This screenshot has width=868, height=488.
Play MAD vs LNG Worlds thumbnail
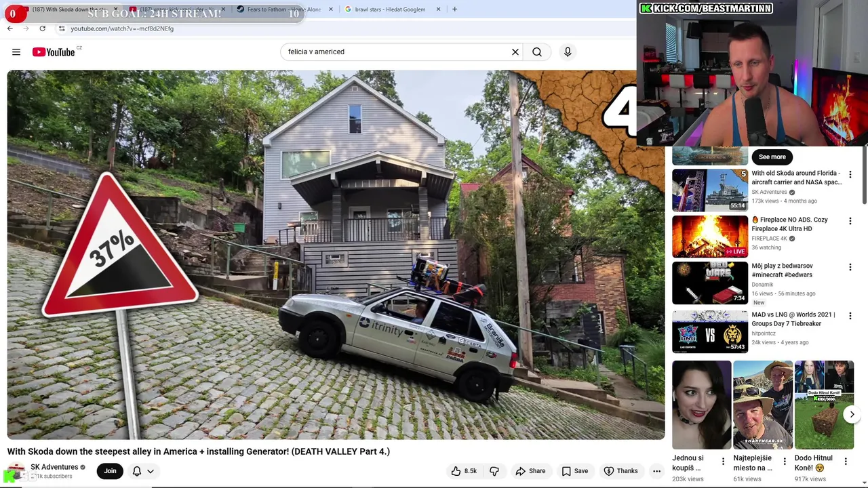coord(710,331)
